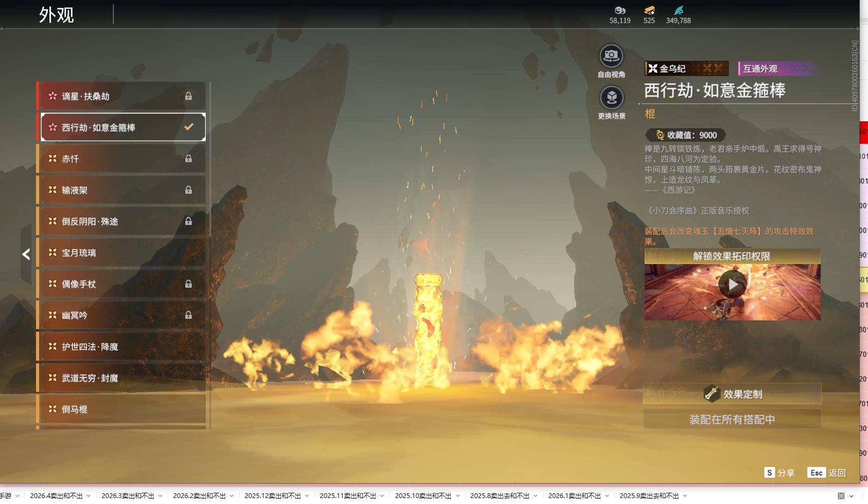The image size is (868, 504).
Task: Click the silver coin currency icon
Action: coord(620,10)
